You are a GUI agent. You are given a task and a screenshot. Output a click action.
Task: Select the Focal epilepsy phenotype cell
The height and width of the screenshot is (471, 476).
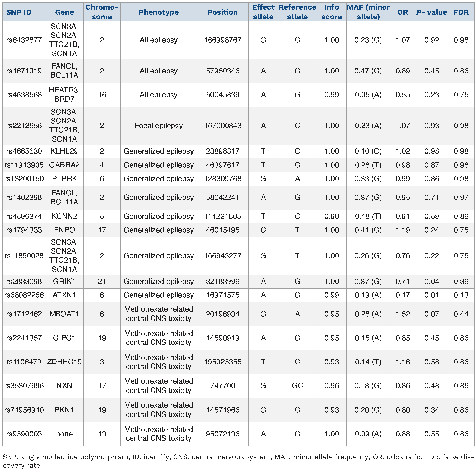(x=158, y=126)
